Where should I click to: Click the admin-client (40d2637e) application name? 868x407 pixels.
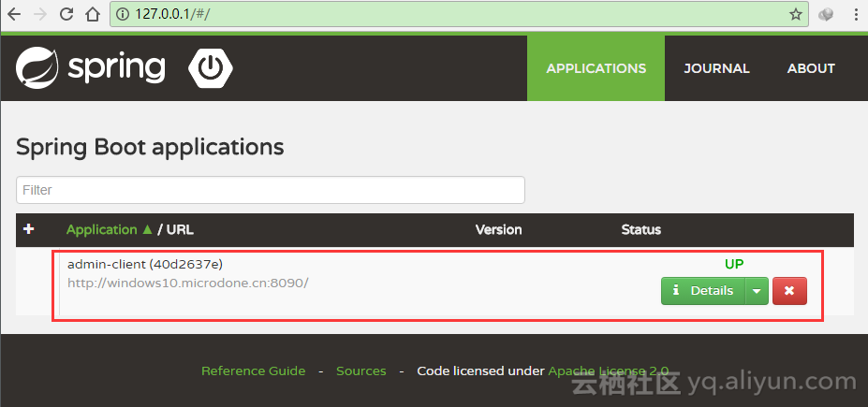pos(145,264)
